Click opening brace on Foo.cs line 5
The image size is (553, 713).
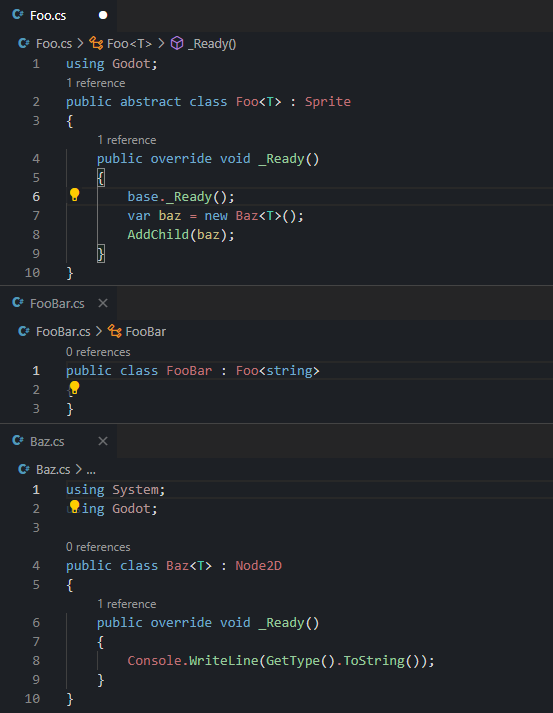point(101,178)
